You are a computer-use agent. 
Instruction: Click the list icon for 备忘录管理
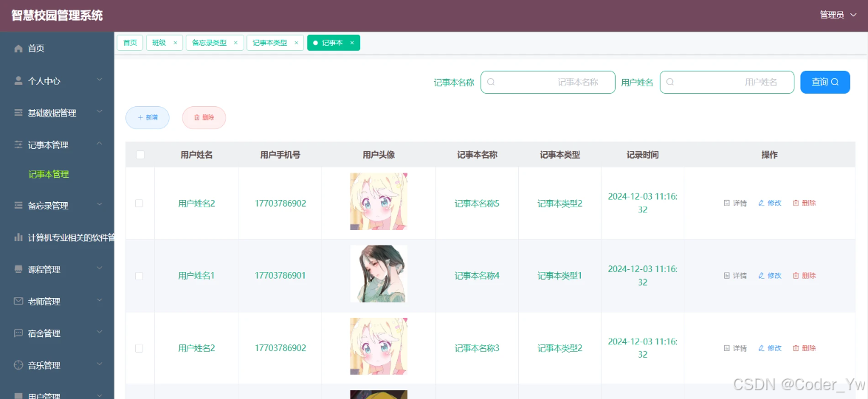18,205
